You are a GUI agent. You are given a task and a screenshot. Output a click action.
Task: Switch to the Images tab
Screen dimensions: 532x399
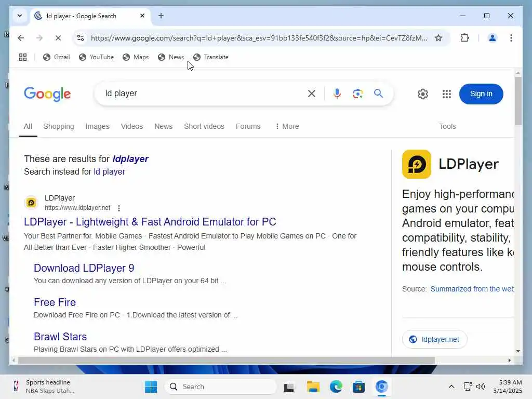click(97, 127)
